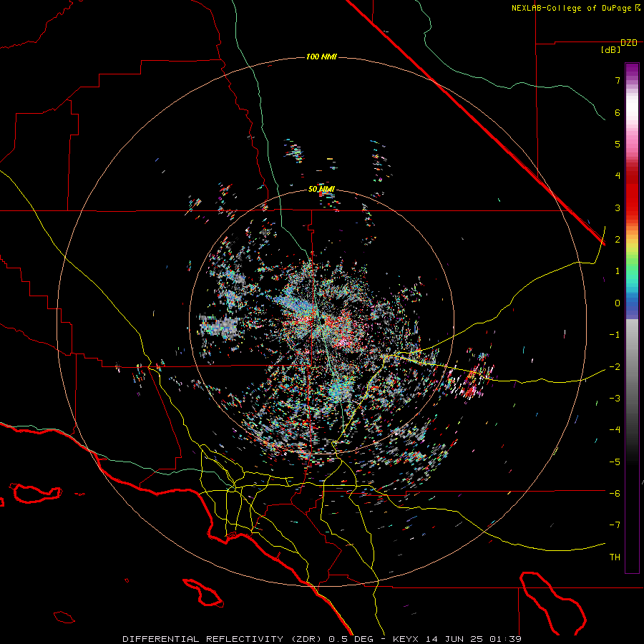
Task: Click the -6 dB scale label
Action: click(x=615, y=493)
